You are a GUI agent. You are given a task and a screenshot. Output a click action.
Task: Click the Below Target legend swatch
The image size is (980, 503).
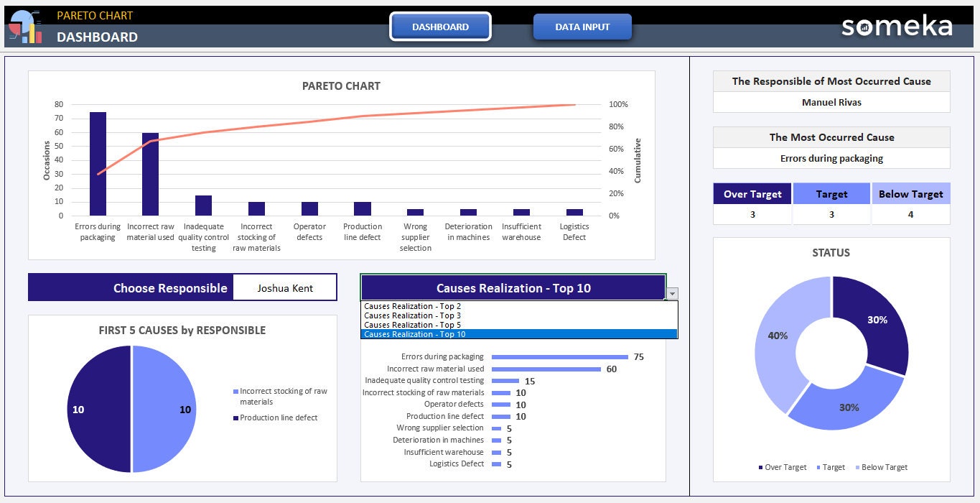857,468
